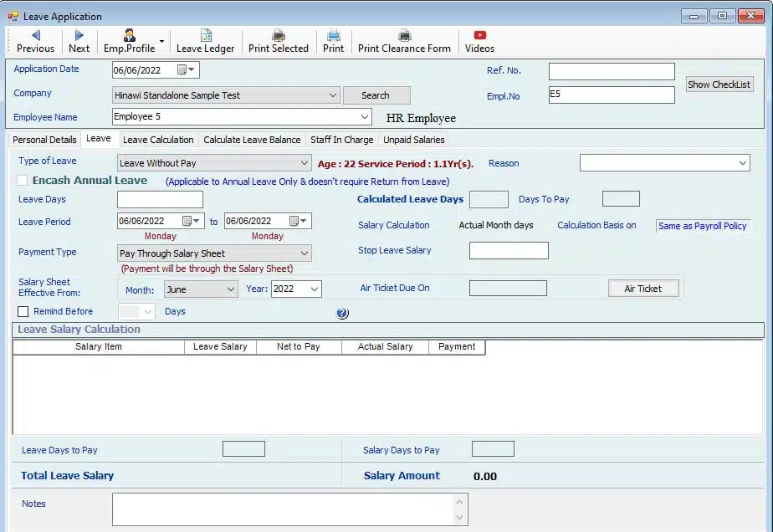
Task: Expand Type of Leave dropdown
Action: 305,163
